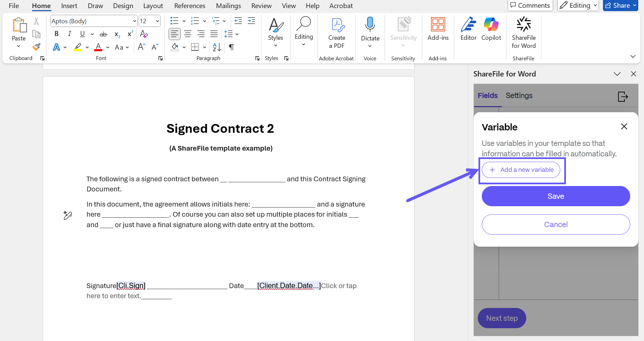Open the Settings tab in ShareFile pane
The image size is (644, 341).
519,96
